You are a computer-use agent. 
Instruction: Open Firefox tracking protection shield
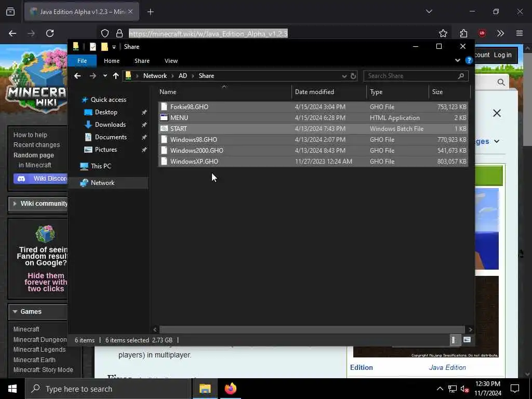tap(105, 33)
